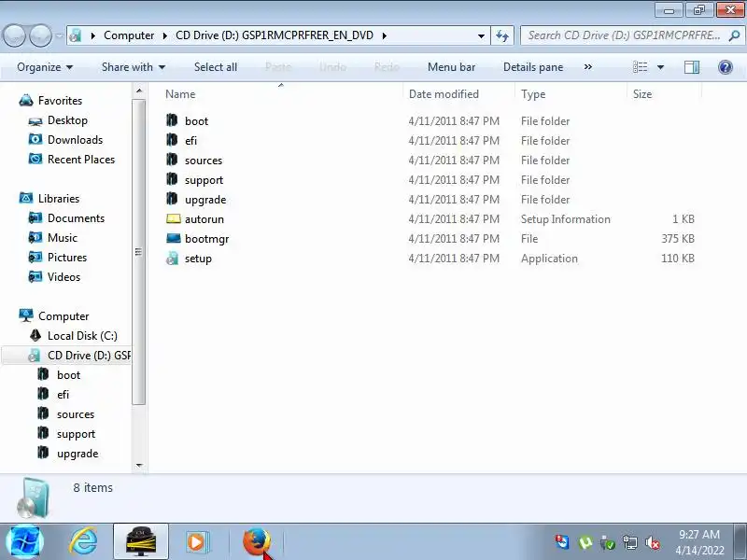Click navigation pane scrollbar down arrow
Viewport: 747px width, 560px height.
tap(139, 465)
